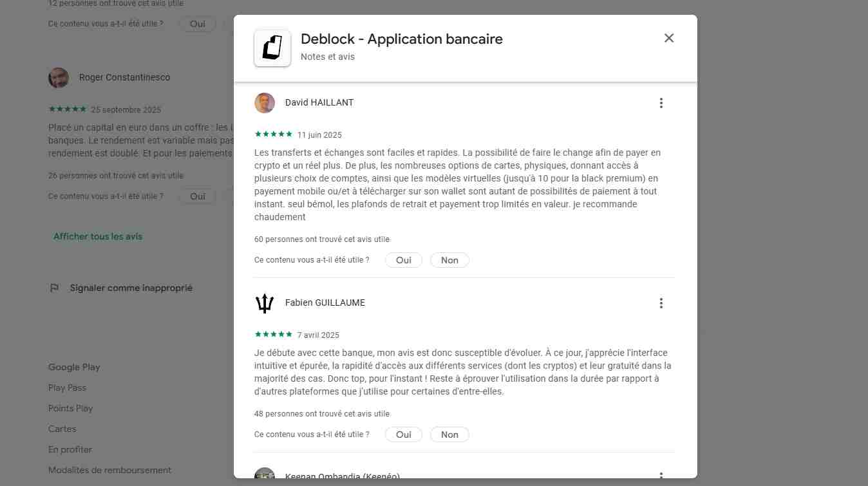Mark David HAILLANT's review as helpful (Oui)

pyautogui.click(x=404, y=260)
